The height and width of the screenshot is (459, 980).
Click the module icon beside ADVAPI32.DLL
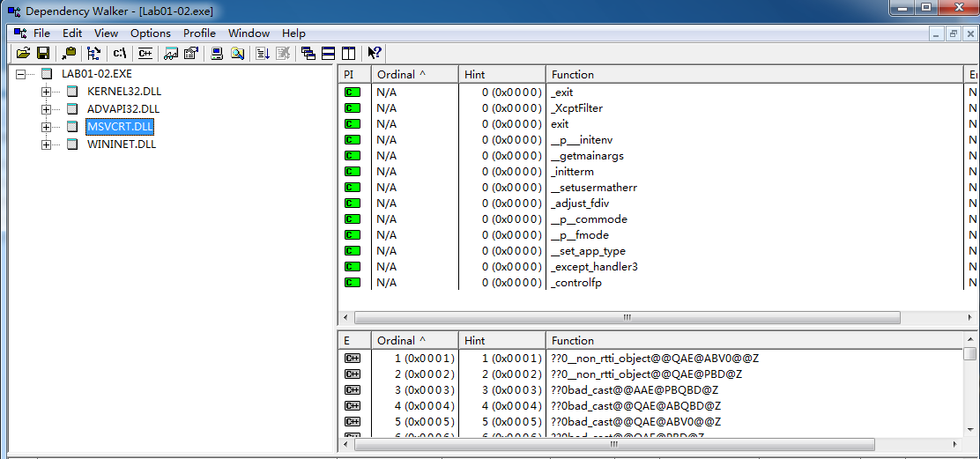point(72,108)
